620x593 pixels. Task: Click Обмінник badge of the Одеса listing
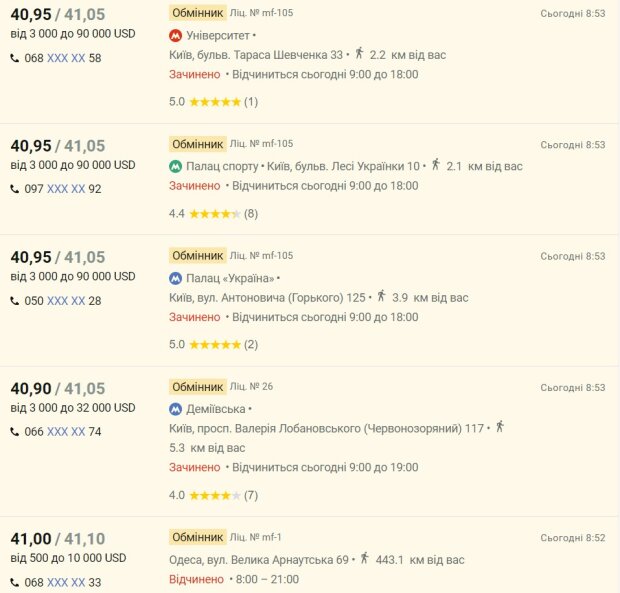point(197,537)
